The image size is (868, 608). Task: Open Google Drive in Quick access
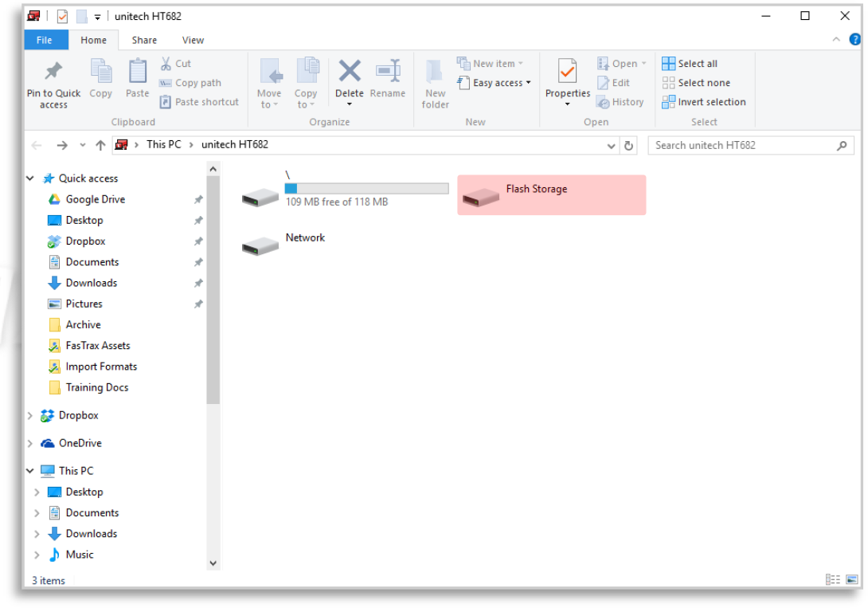tap(96, 199)
